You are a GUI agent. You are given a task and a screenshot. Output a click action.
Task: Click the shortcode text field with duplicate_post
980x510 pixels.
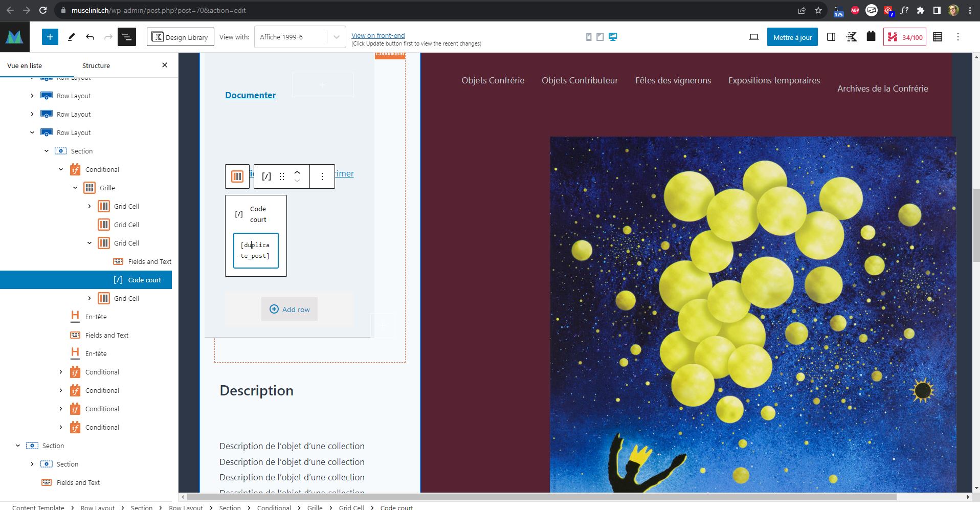(256, 251)
